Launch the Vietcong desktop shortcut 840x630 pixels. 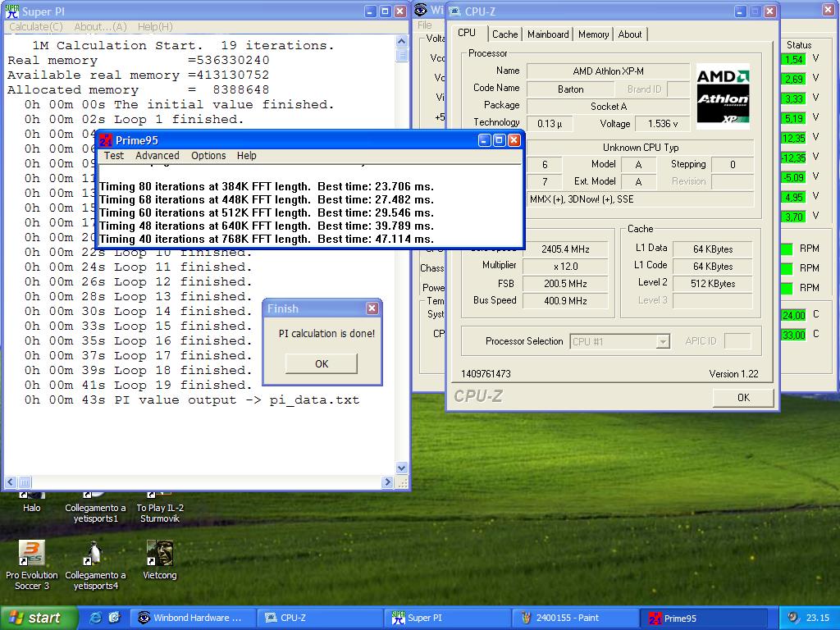160,559
